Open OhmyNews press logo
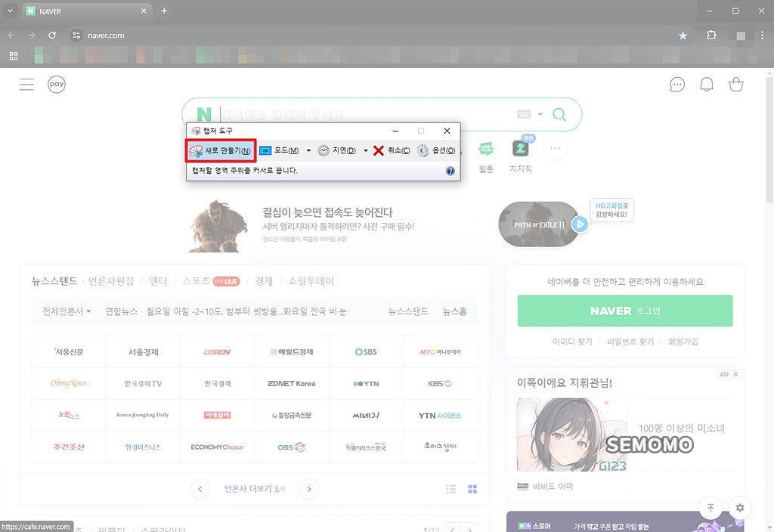 (69, 383)
